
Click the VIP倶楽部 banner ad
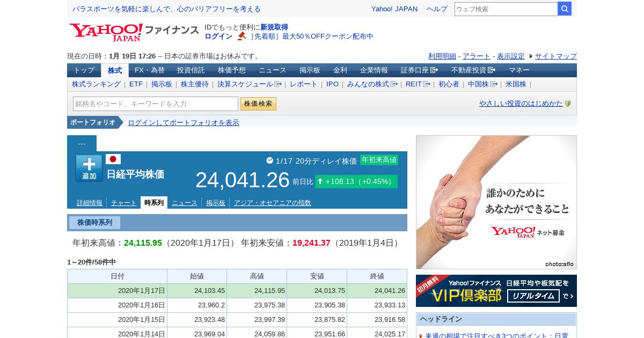click(496, 291)
